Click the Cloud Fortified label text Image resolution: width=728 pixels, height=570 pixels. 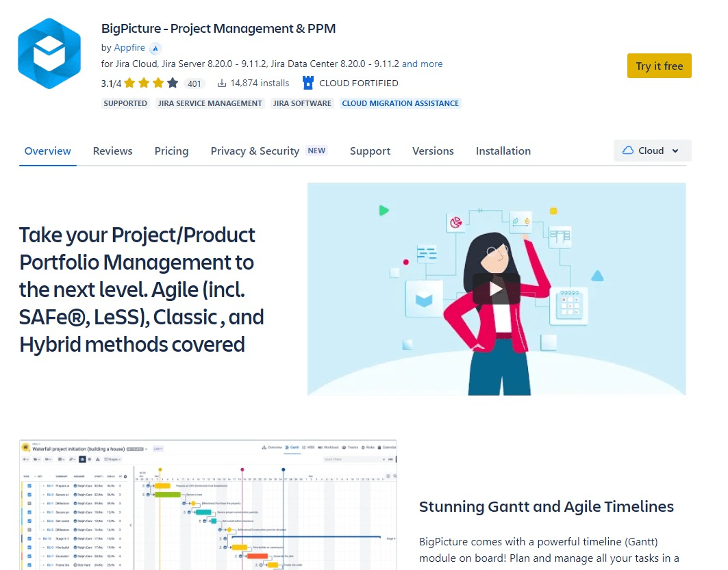click(358, 83)
